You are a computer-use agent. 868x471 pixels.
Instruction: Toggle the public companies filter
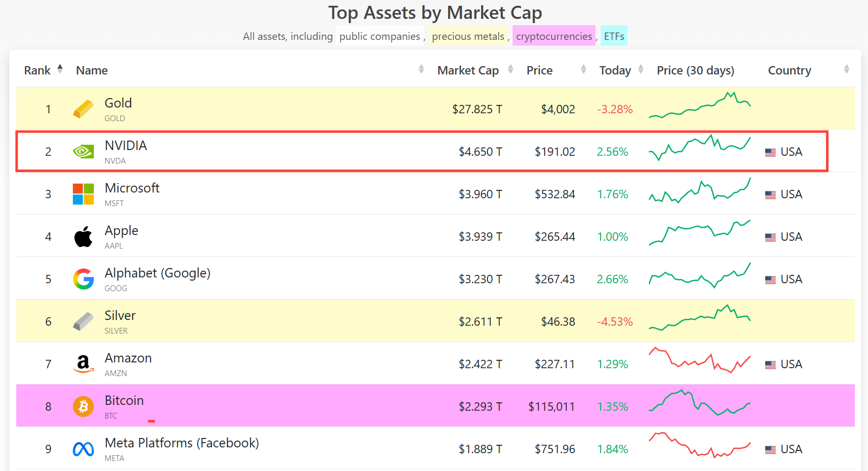(379, 36)
